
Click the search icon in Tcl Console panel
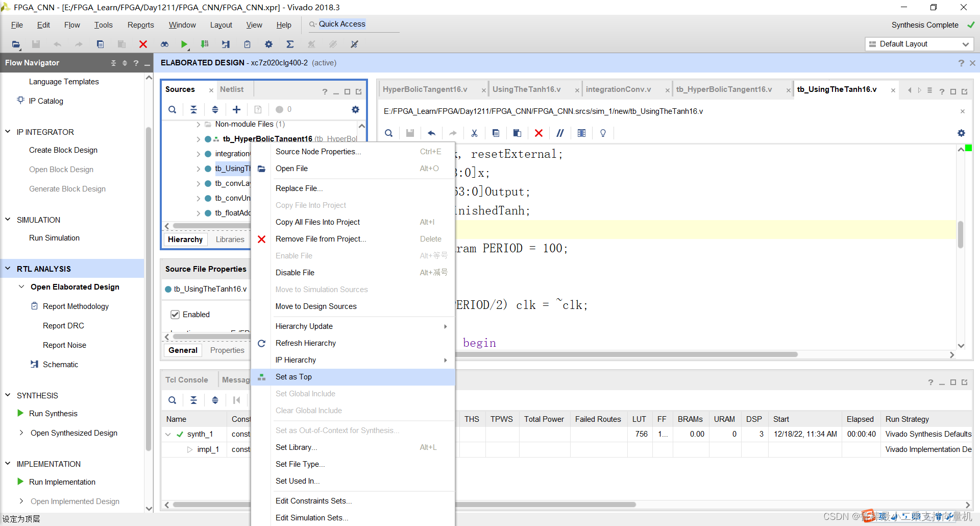(x=173, y=400)
